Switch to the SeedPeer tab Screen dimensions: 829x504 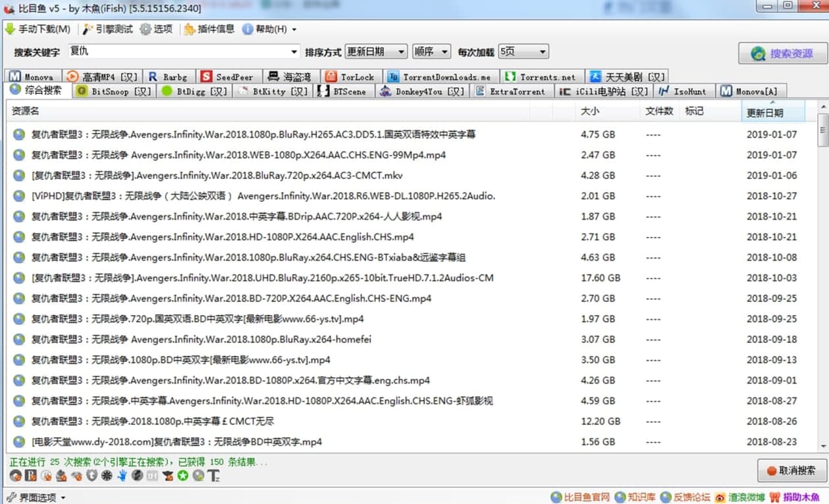(228, 76)
